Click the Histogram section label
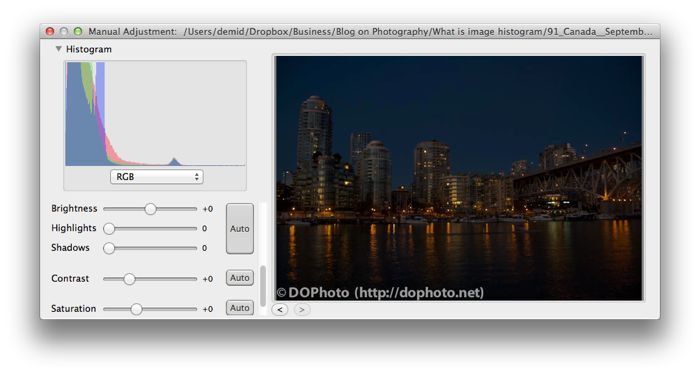The height and width of the screenshot is (375, 700). (x=89, y=49)
